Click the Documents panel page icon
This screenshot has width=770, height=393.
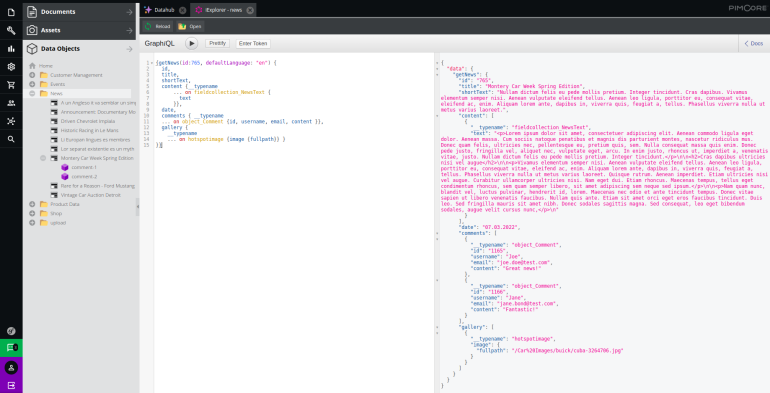(x=32, y=12)
